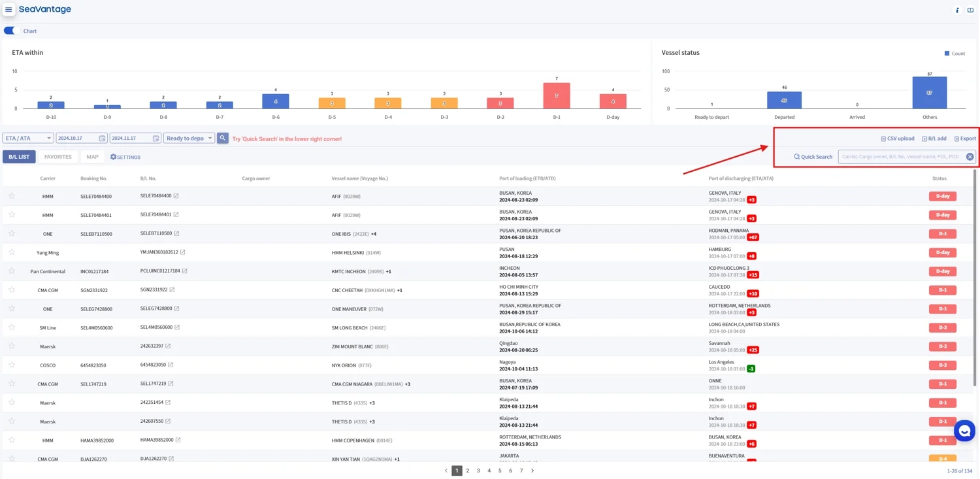Go to page 7
Image resolution: width=980 pixels, height=479 pixels.
pyautogui.click(x=521, y=471)
